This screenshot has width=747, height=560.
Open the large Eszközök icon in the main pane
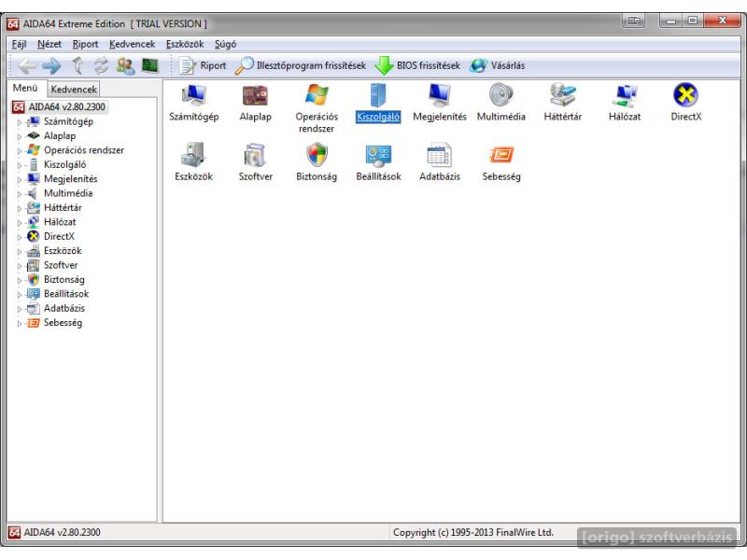(x=194, y=162)
